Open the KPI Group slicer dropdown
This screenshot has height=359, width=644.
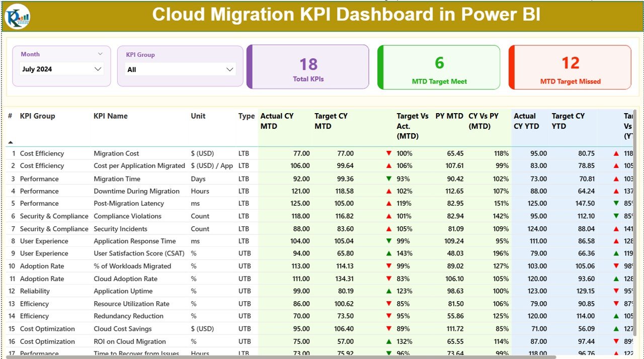coord(230,70)
